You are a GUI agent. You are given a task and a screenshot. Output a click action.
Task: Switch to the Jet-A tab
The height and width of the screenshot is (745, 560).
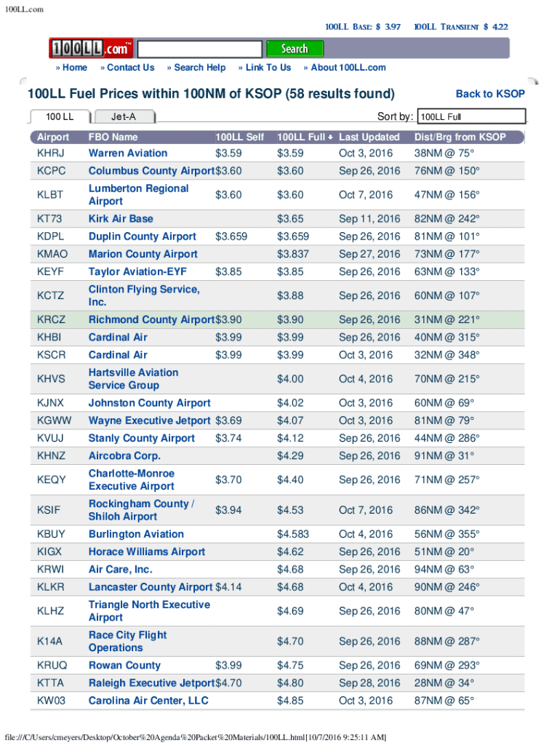(124, 116)
